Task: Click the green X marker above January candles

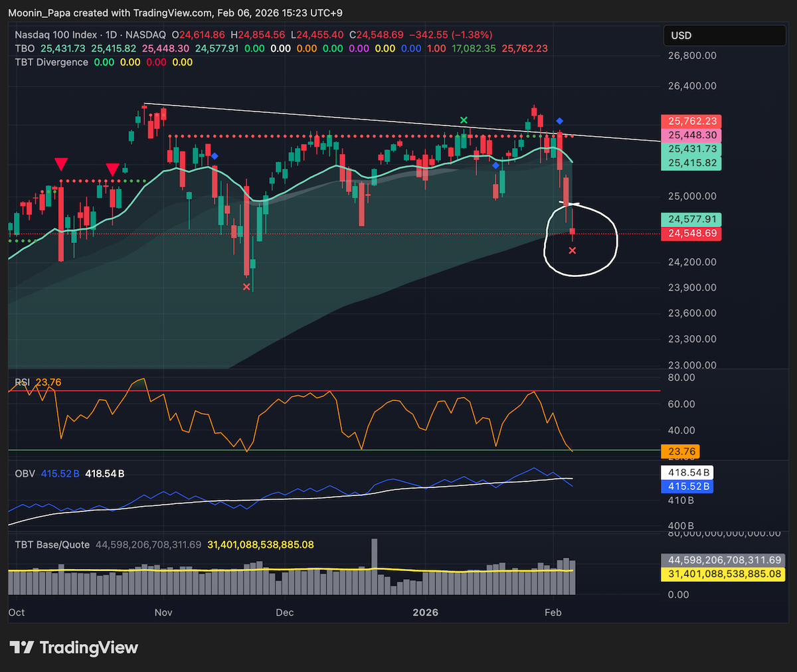Action: click(464, 120)
